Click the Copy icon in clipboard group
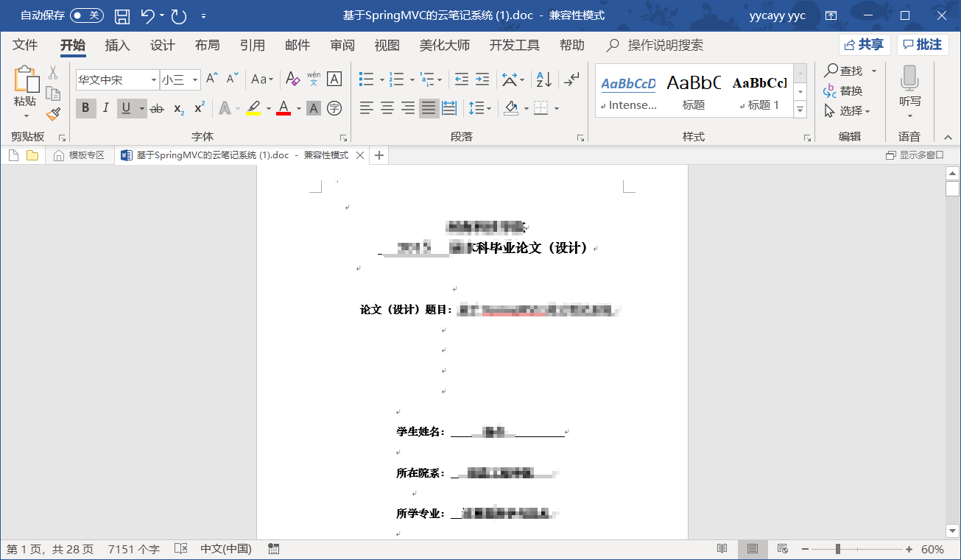The width and height of the screenshot is (961, 560). (x=53, y=93)
